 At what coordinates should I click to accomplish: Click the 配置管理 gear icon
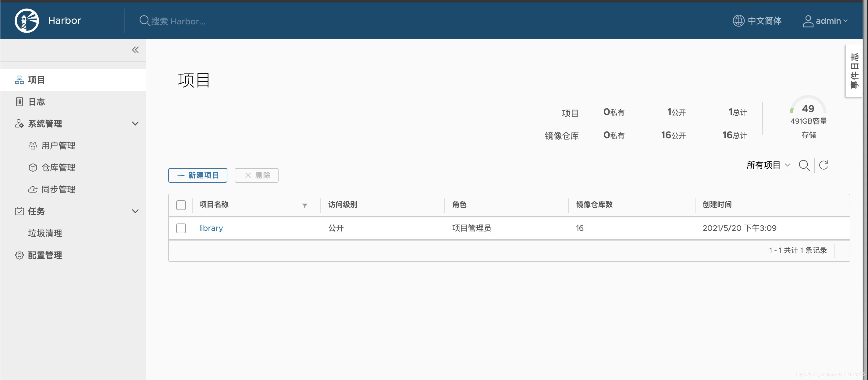tap(19, 255)
